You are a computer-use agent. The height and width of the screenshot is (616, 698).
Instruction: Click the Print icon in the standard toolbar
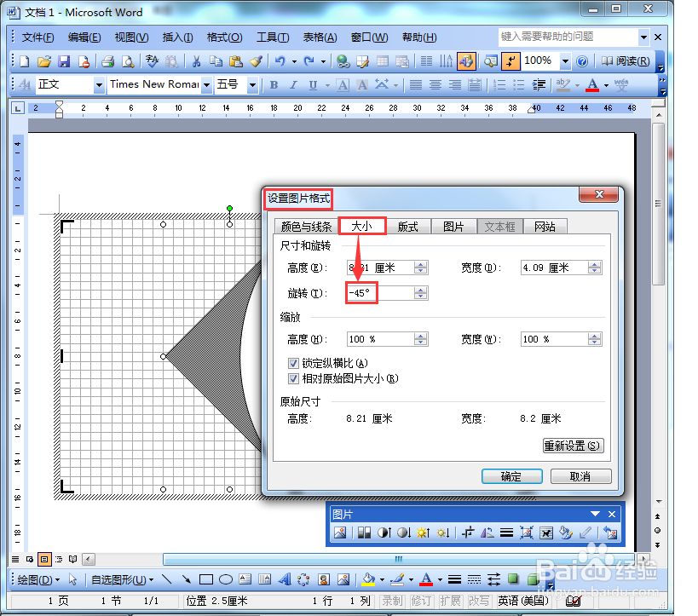(x=107, y=61)
